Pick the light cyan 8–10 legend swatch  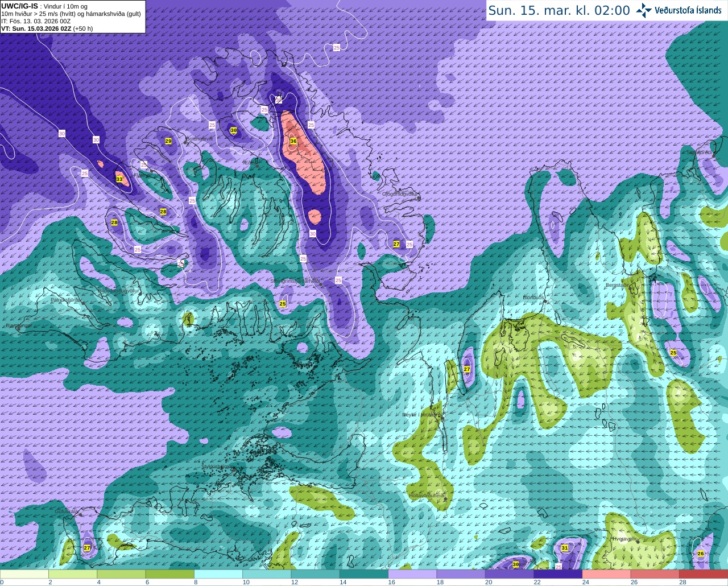pyautogui.click(x=218, y=574)
